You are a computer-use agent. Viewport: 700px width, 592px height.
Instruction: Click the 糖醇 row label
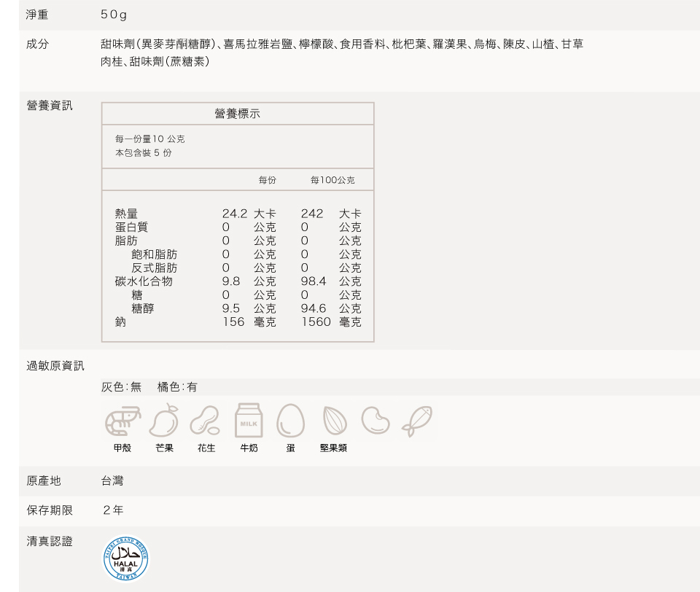142,308
